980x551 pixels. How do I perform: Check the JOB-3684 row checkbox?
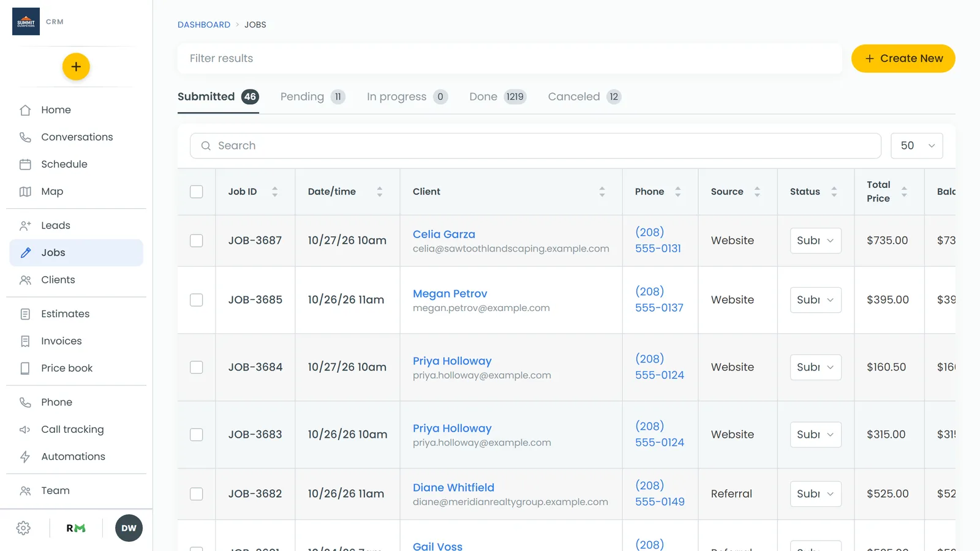coord(196,367)
